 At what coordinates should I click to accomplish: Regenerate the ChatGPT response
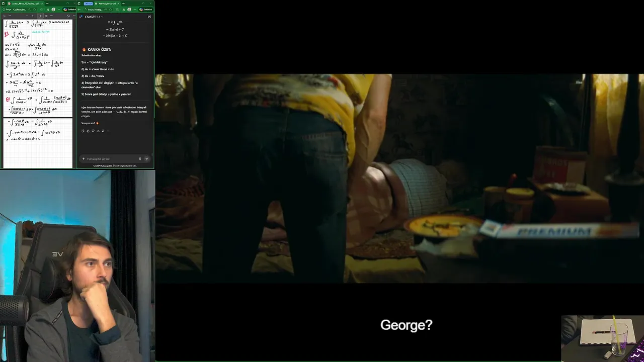pos(103,131)
